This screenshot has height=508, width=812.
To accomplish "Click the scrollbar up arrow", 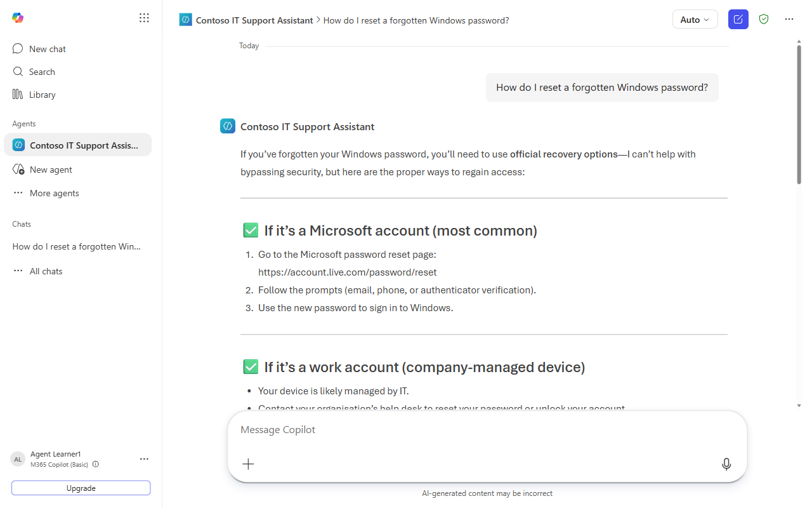I will [x=799, y=41].
